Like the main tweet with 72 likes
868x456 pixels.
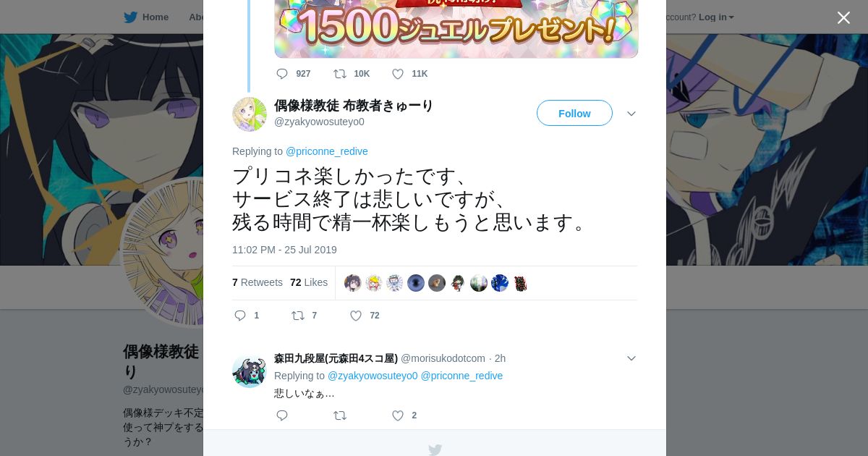(356, 316)
